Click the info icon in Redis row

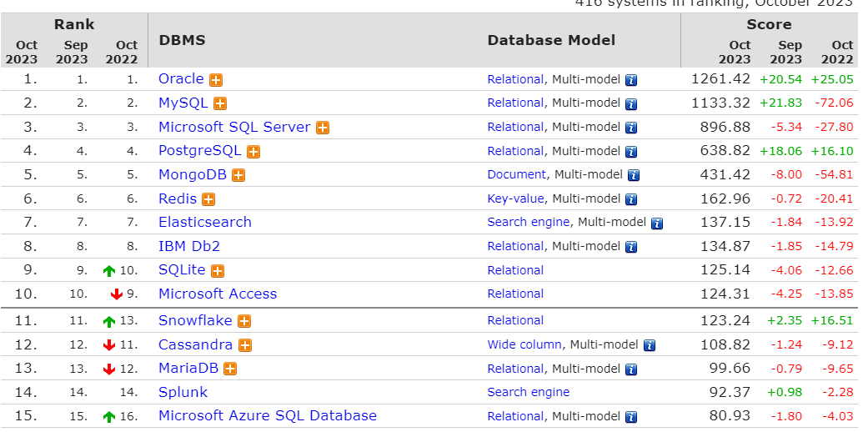coord(631,199)
